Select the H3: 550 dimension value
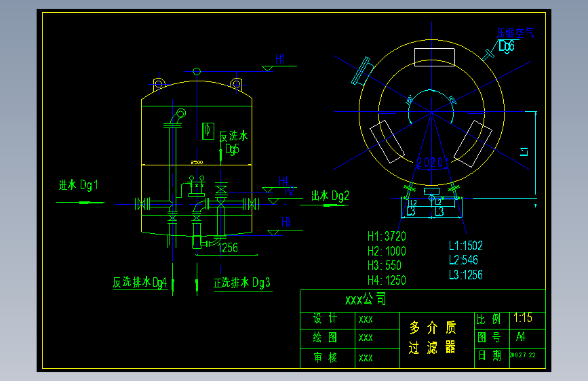 coord(385,266)
